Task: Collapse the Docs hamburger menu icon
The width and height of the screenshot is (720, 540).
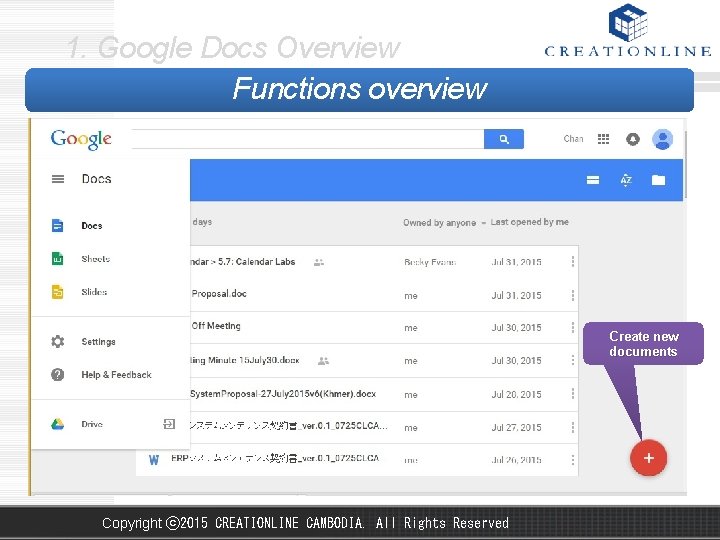Action: click(x=58, y=179)
